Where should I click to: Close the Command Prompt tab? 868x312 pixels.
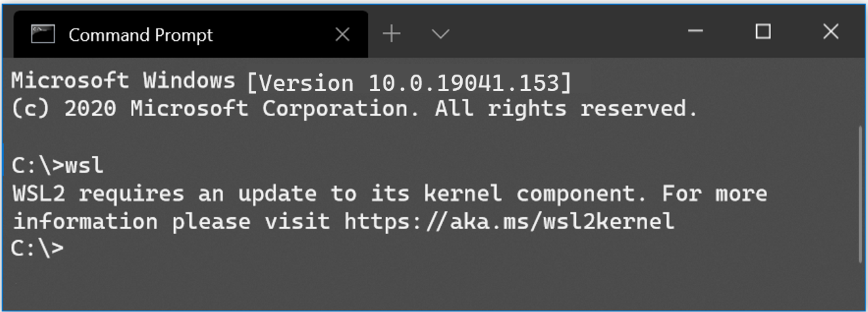pyautogui.click(x=342, y=35)
